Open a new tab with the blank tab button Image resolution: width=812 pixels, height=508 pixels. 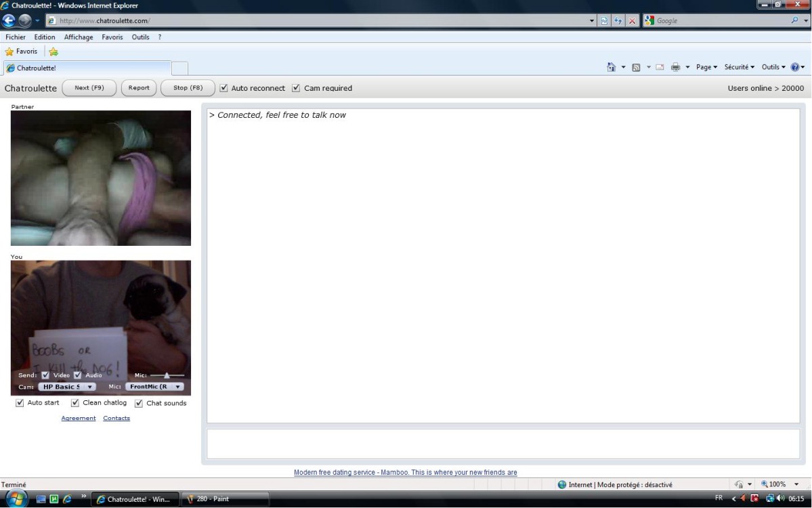(179, 68)
